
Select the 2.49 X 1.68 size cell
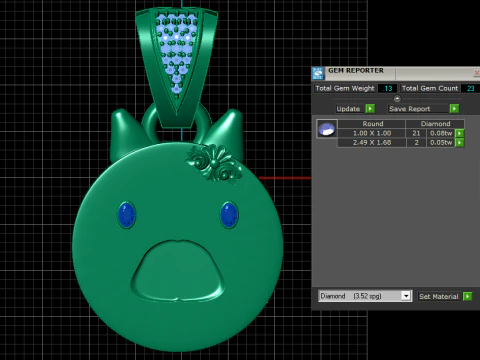[372, 143]
